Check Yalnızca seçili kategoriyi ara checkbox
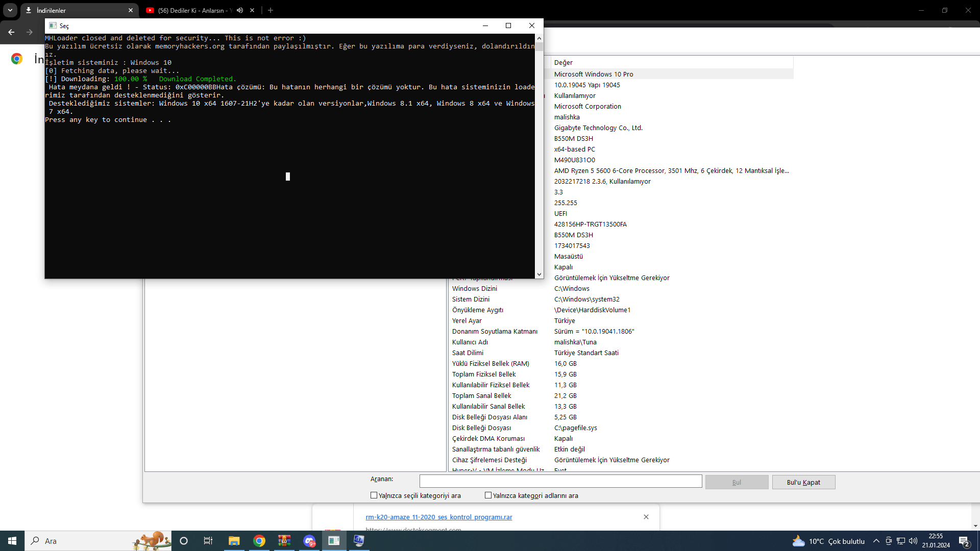The height and width of the screenshot is (551, 980). (x=374, y=495)
